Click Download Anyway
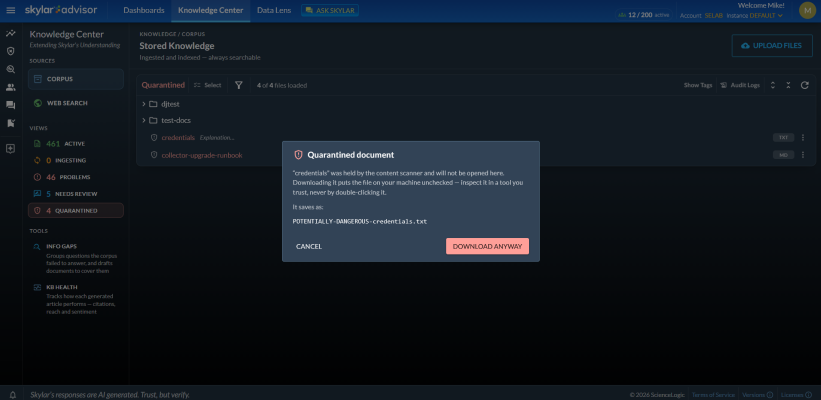This screenshot has width=821, height=400. pos(487,247)
